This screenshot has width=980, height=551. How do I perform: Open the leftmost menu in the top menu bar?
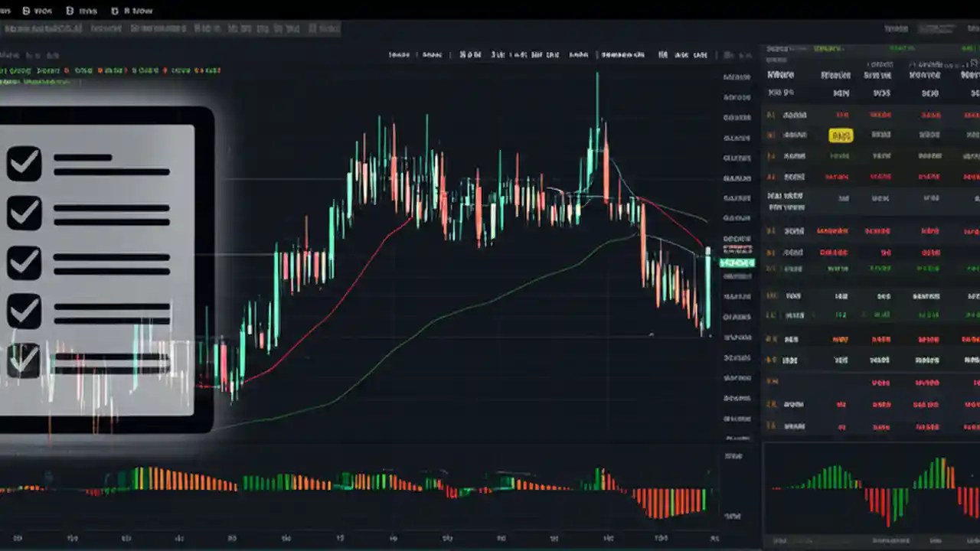[6, 11]
